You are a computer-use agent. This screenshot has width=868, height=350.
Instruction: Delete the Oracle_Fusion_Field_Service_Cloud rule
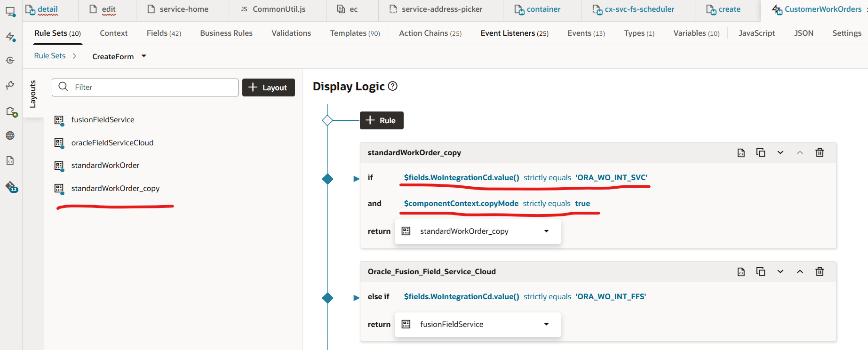[820, 272]
